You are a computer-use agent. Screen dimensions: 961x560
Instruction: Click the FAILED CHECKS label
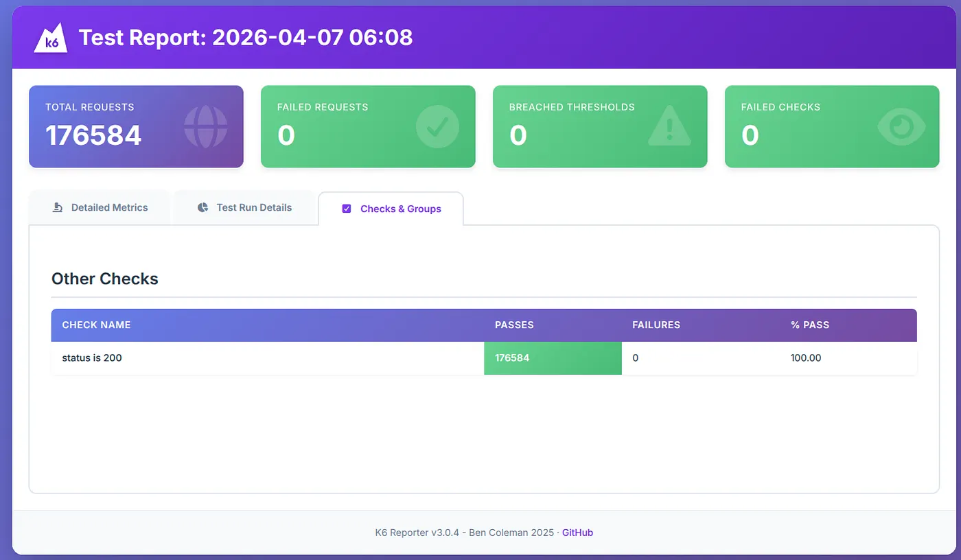pos(780,107)
